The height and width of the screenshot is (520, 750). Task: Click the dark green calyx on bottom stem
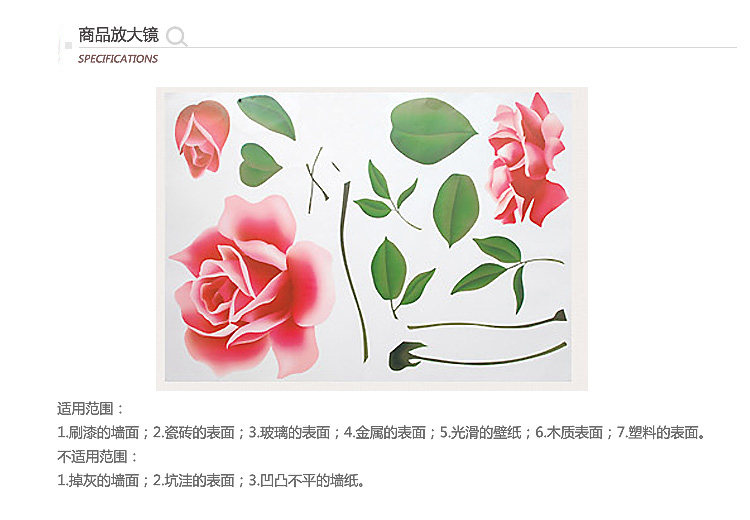(405, 356)
